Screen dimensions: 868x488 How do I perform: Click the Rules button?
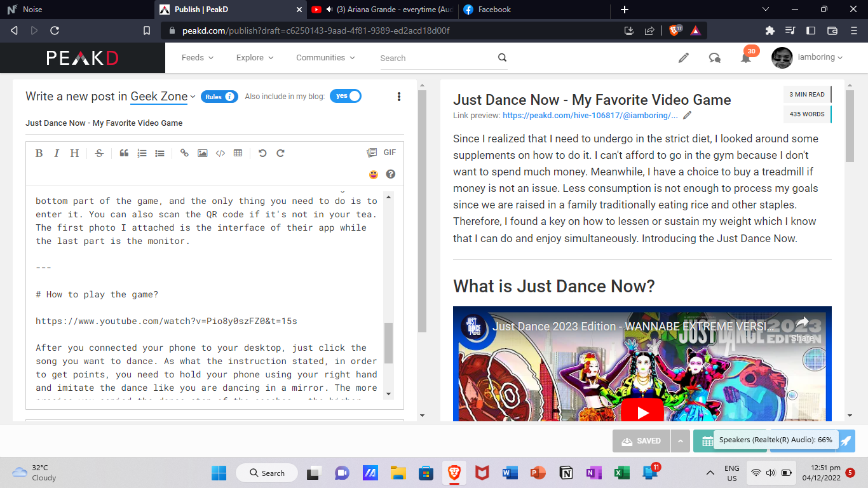219,97
